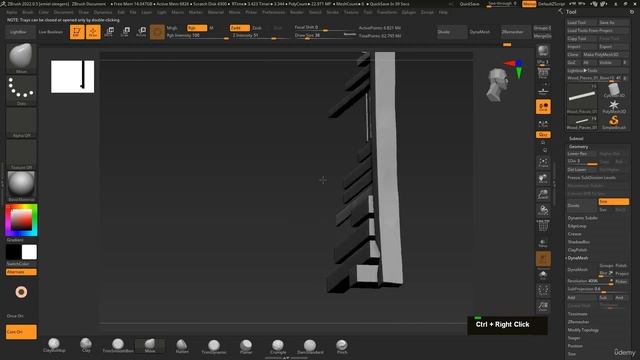This screenshot has width=640, height=360.
Task: Select the Rotate transform icon
Action: [x=141, y=32]
